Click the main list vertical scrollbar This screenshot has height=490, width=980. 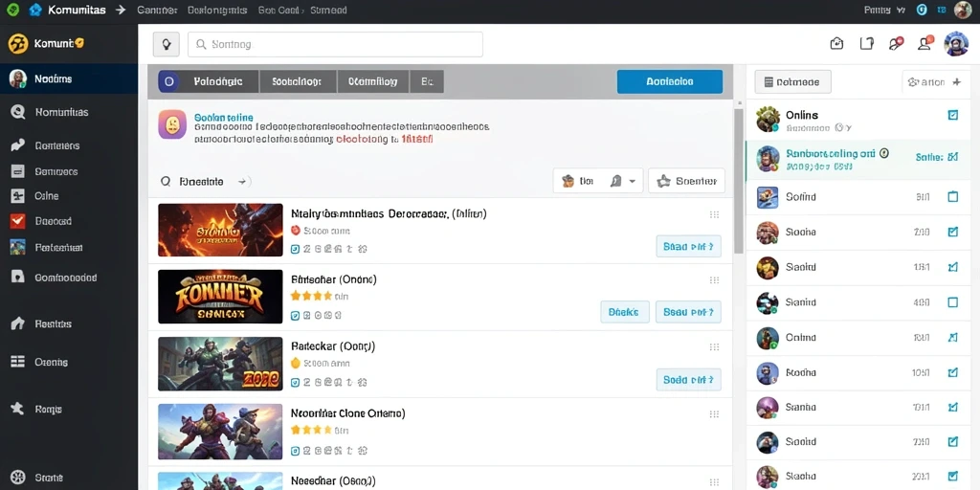click(738, 180)
